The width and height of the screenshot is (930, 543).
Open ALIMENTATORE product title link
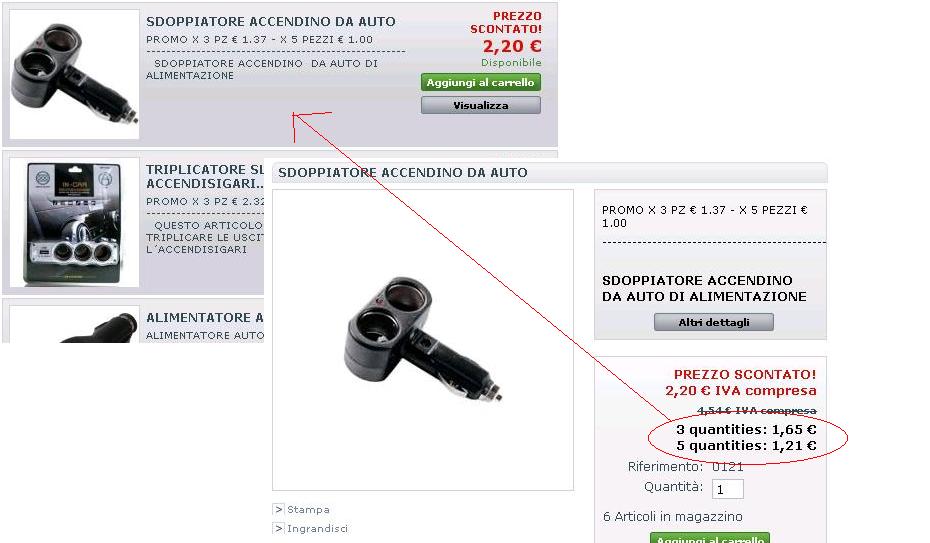coord(205,318)
